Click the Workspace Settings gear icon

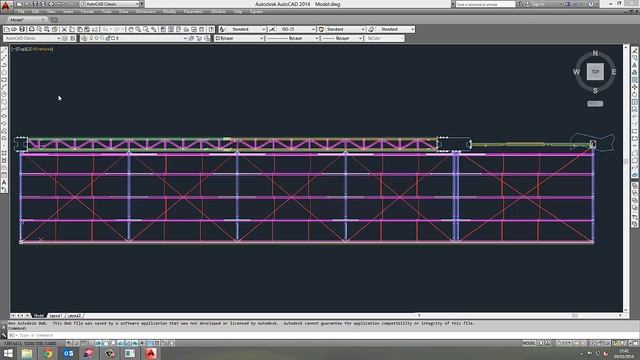tap(65, 38)
